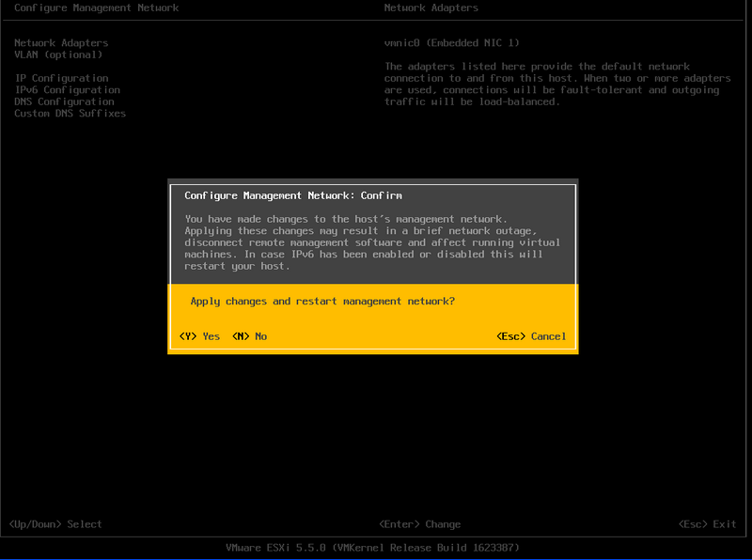Select the Network Adapters menu entry
752x560 pixels.
(x=61, y=42)
